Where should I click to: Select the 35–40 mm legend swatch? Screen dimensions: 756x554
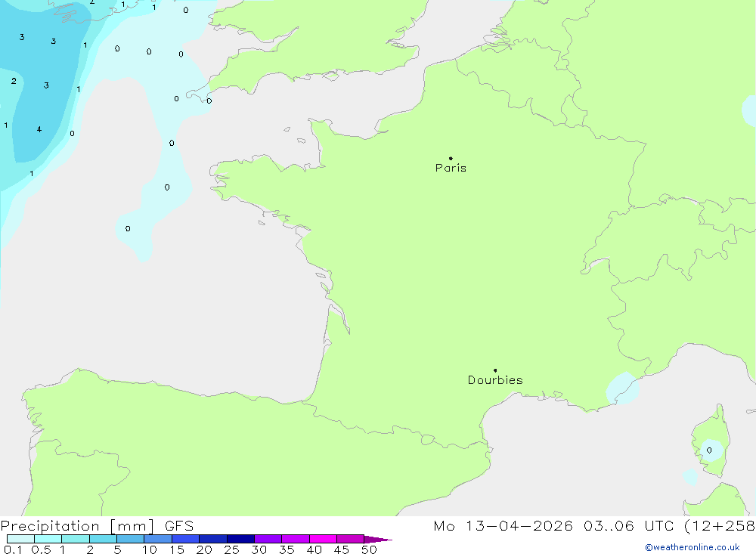pos(296,539)
